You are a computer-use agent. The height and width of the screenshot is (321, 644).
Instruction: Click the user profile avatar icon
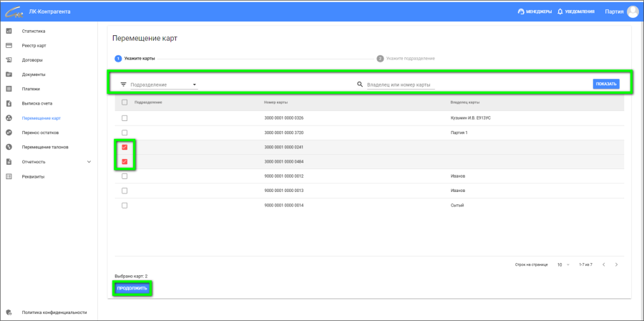click(632, 11)
